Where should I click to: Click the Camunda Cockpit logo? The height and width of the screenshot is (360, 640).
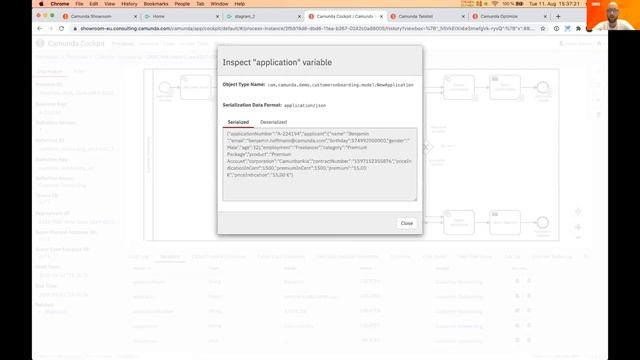[x=70, y=43]
